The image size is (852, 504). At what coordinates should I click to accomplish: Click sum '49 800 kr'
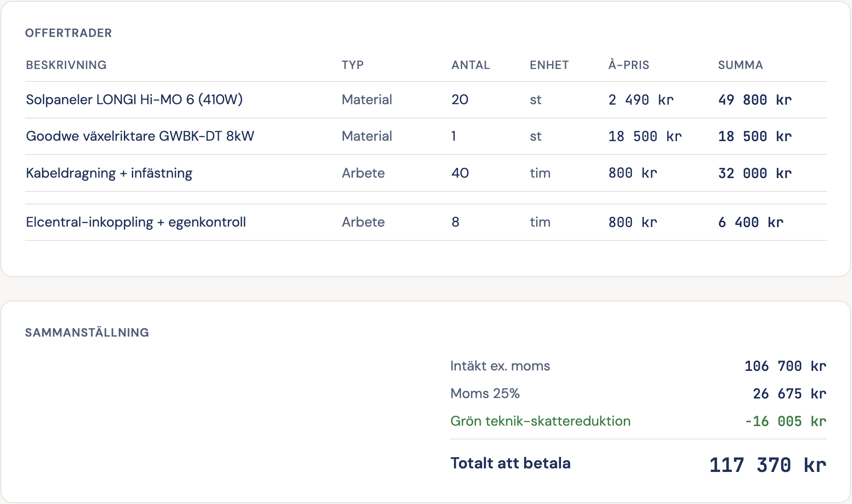[x=755, y=100]
